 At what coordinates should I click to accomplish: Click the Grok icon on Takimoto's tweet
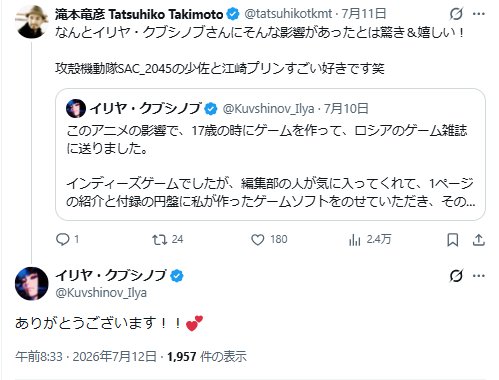[456, 14]
